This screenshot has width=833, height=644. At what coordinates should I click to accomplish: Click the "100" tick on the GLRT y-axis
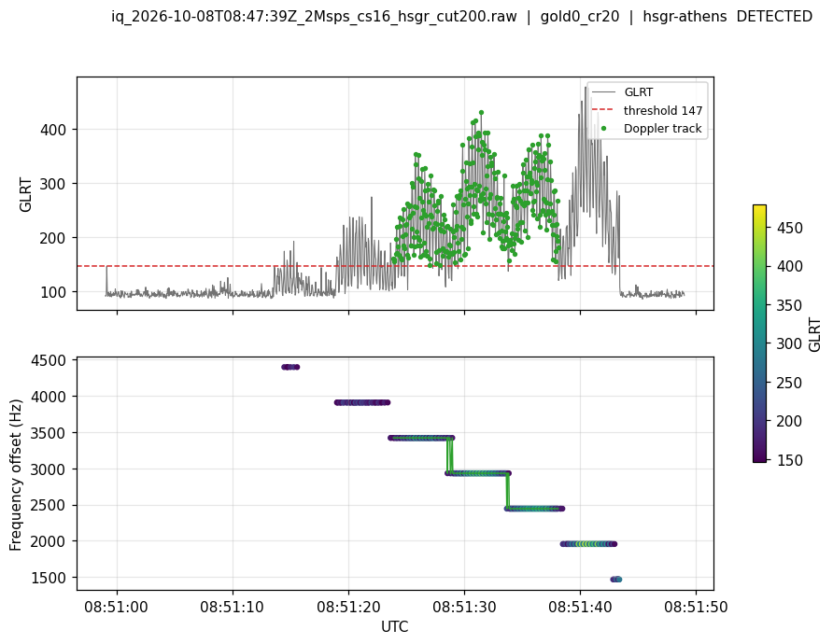[x=53, y=292]
